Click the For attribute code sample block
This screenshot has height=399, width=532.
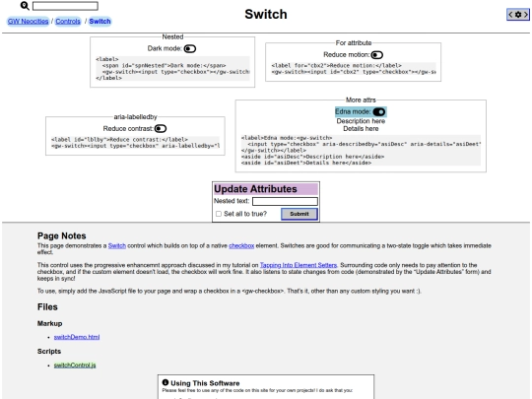point(354,69)
